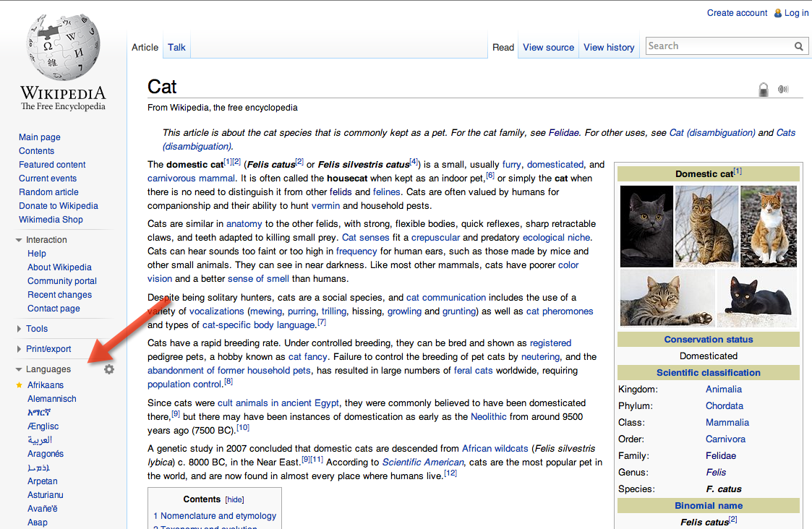Screen dimensions: 812x529
Task: Open the Scientific American link
Action: click(423, 463)
